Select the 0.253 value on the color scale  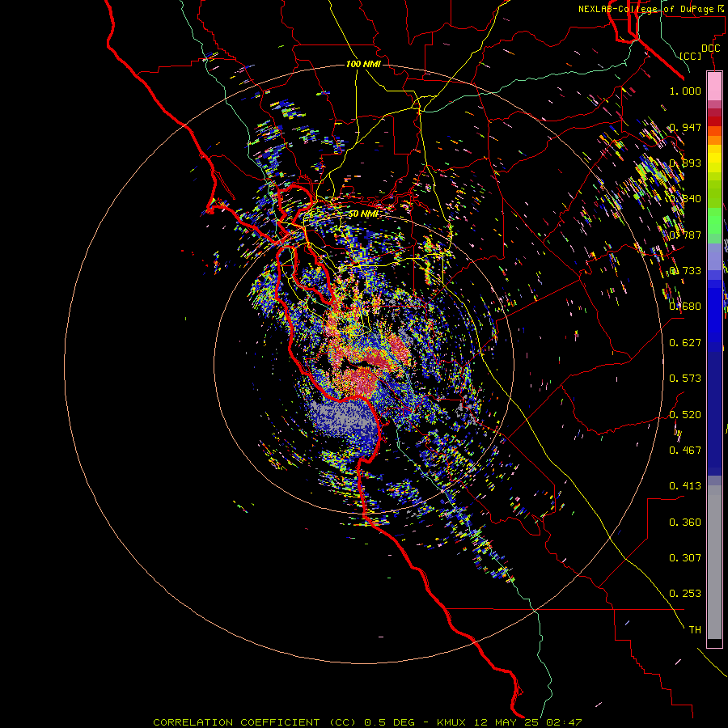coord(685,594)
